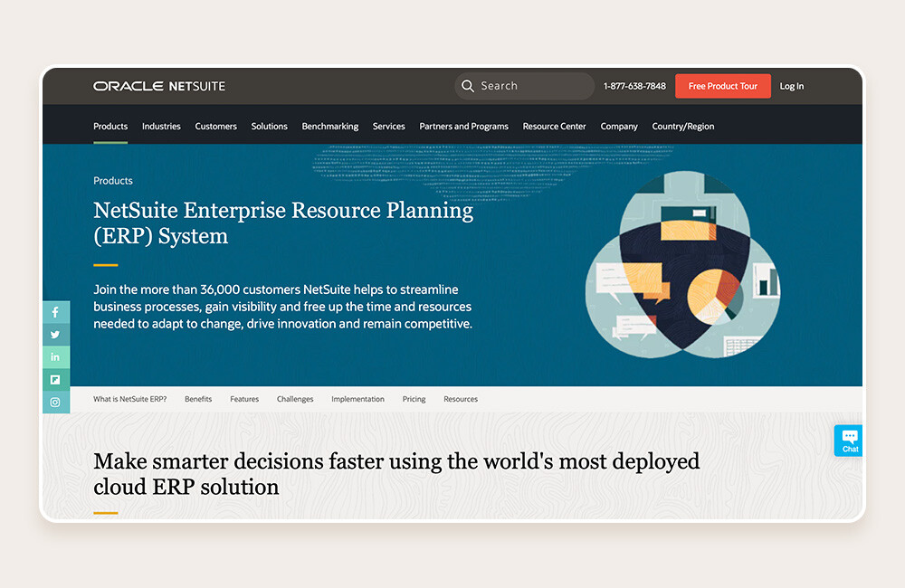Click the ERP hero illustration
Screen dimensions: 905x588
click(x=683, y=264)
